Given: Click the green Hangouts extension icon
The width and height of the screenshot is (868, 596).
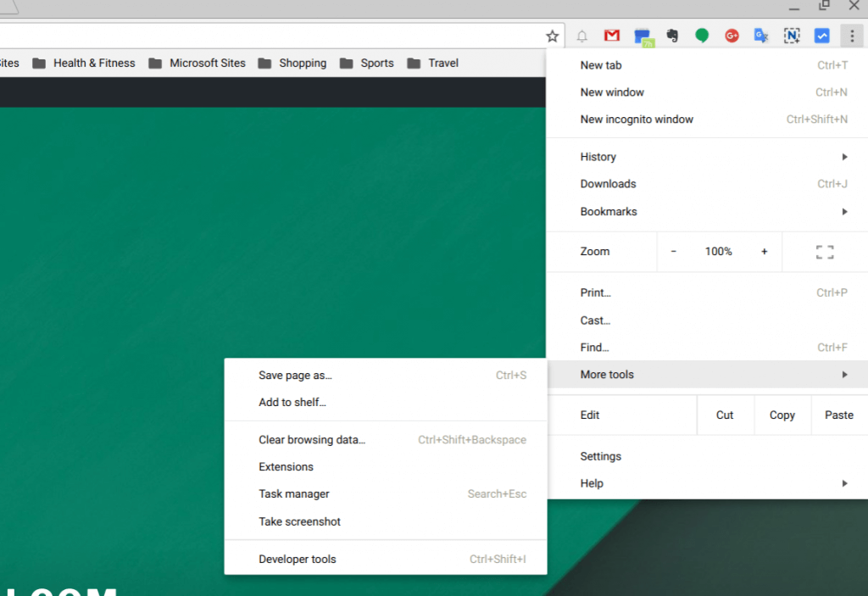Looking at the screenshot, I should (702, 36).
